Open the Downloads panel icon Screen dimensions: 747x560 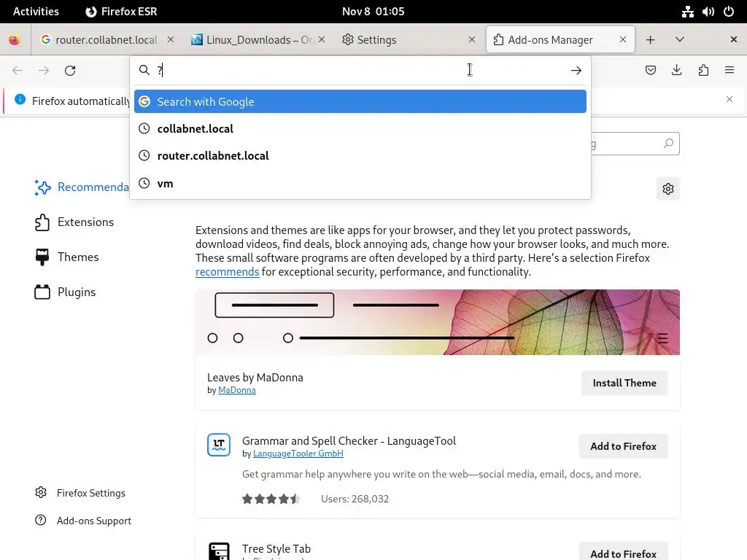click(x=676, y=71)
